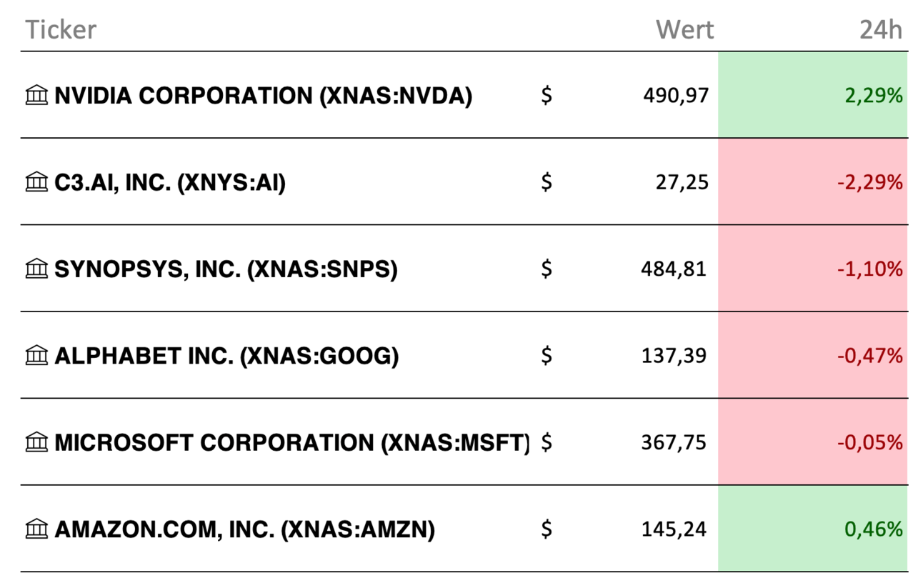923x588 pixels.
Task: Click the bank icon beside ALPHABET INC.
Action: pyautogui.click(x=36, y=355)
